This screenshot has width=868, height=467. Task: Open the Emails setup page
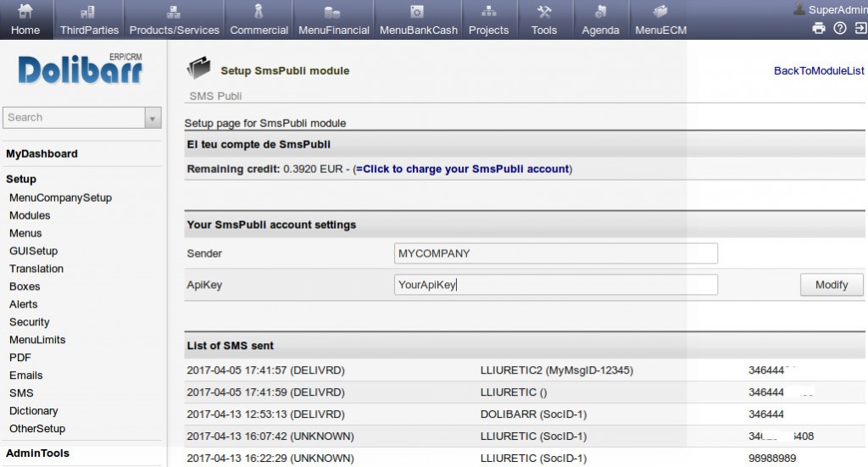click(x=25, y=375)
